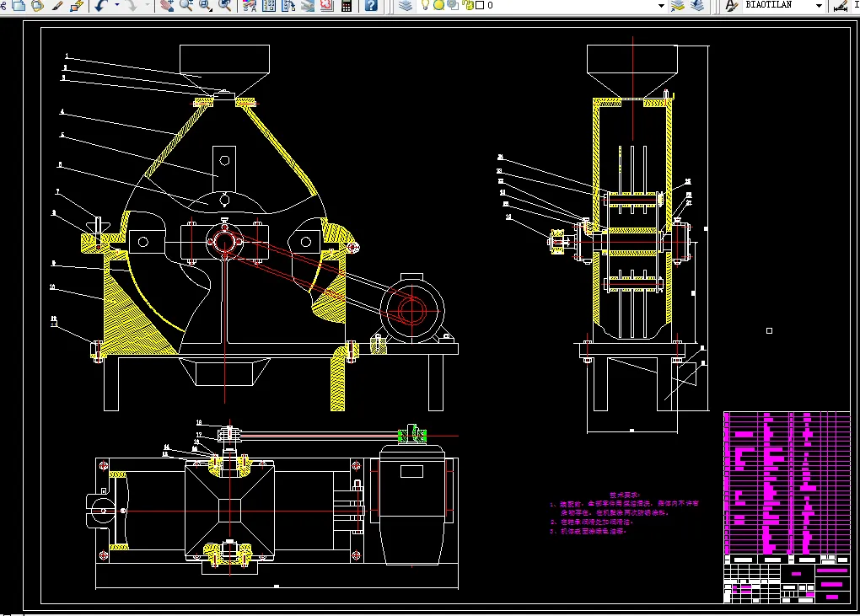This screenshot has width=860, height=616.
Task: Click the Layer Previous icon
Action: tap(697, 6)
